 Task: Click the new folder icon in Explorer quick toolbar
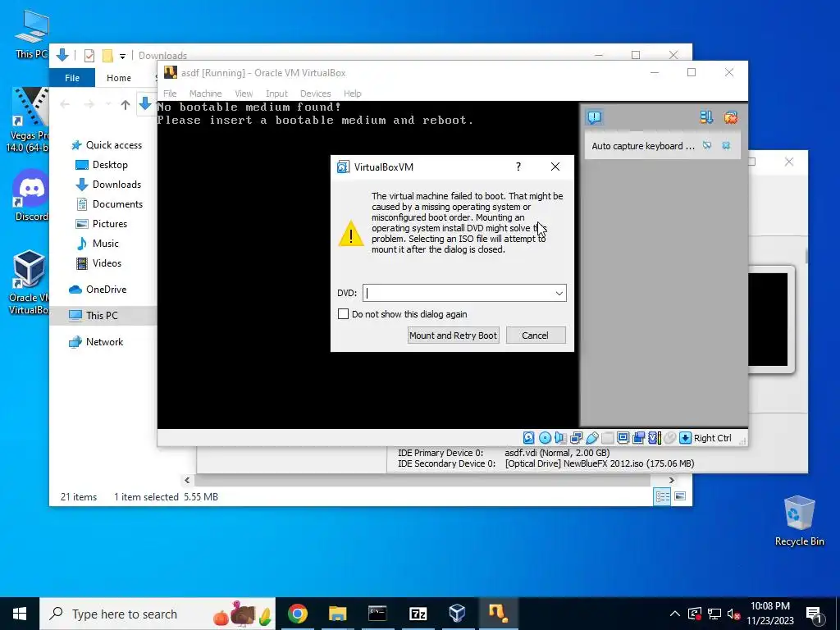coord(107,55)
